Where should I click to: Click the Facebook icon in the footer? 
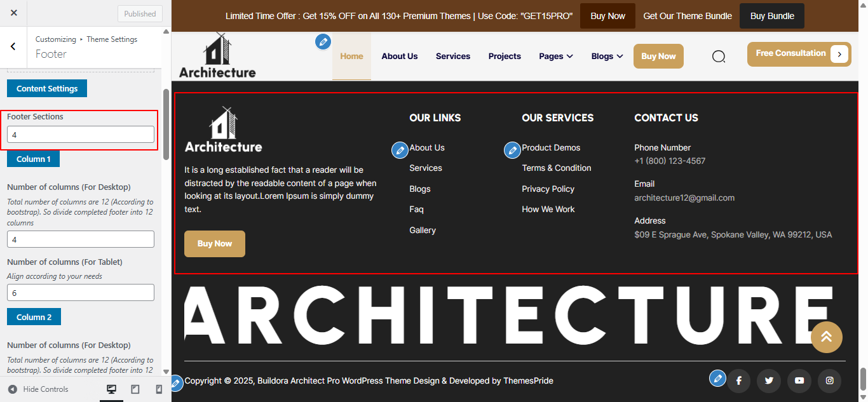coord(738,380)
